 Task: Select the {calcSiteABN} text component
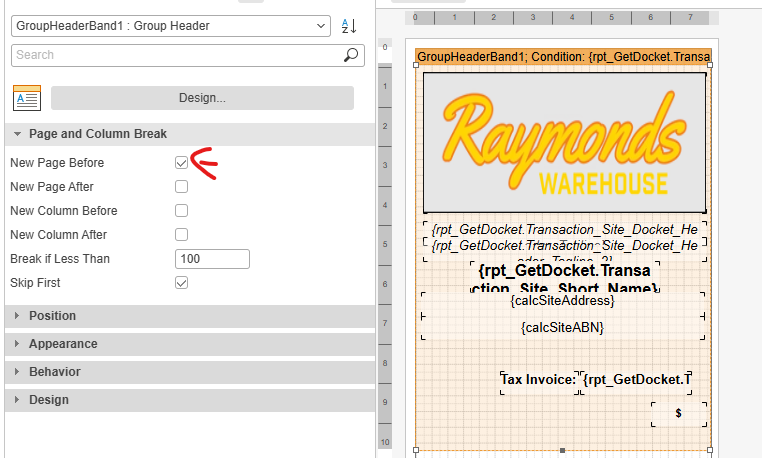point(562,328)
